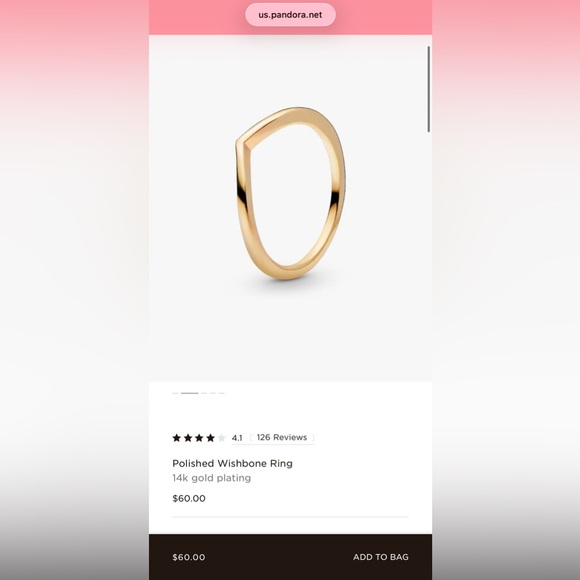
Task: Click the 4.1 rating score
Action: pos(237,438)
